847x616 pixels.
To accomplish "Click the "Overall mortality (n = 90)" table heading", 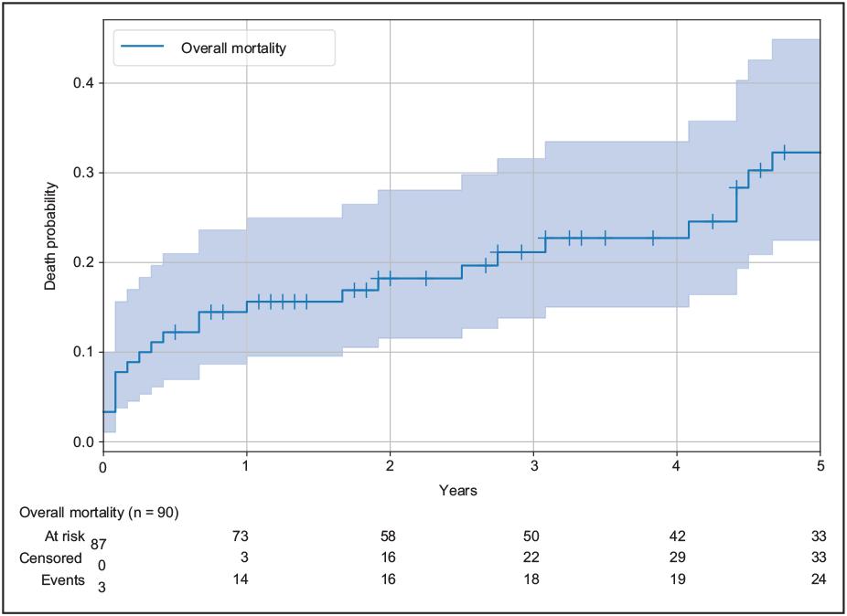I will click(99, 513).
